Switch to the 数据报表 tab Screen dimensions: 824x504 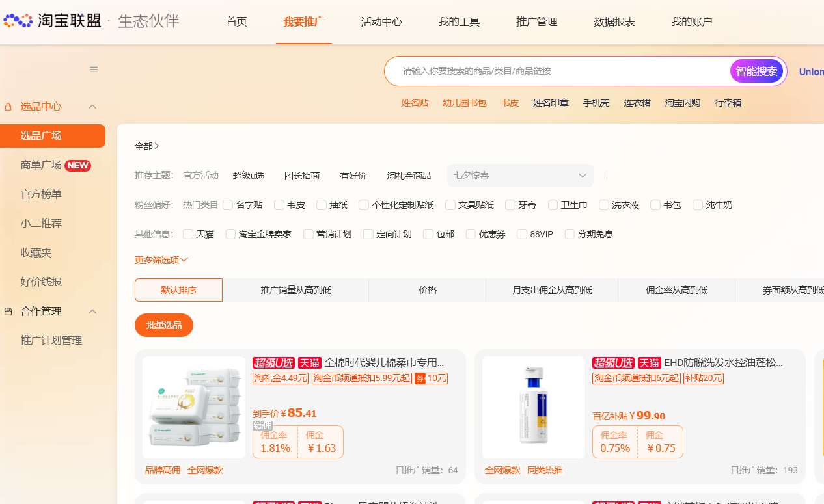click(x=614, y=21)
